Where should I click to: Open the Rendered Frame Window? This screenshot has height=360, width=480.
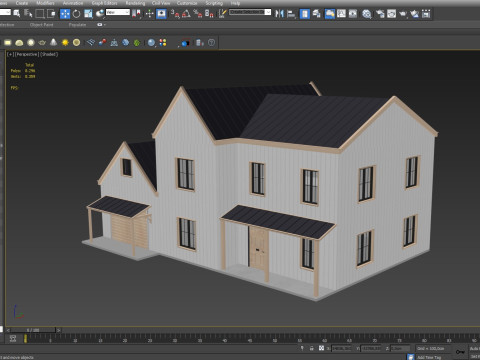[x=391, y=14]
